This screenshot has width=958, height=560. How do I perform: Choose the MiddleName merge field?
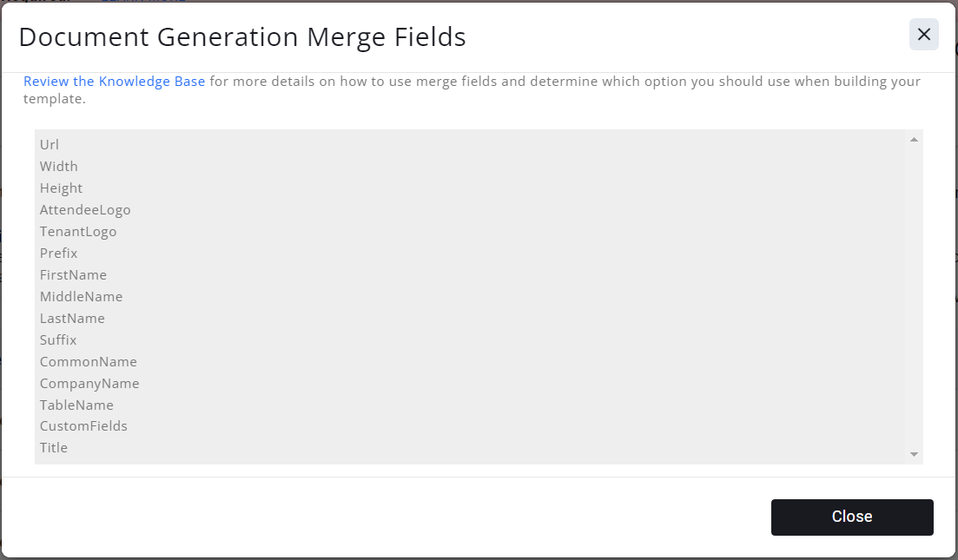tap(81, 297)
